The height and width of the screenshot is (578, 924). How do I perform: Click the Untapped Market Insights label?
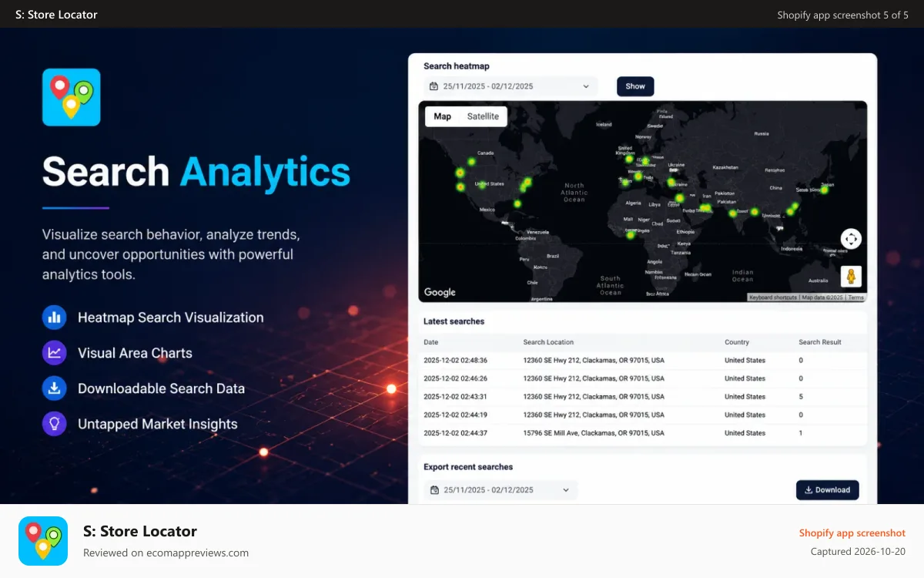tap(158, 424)
